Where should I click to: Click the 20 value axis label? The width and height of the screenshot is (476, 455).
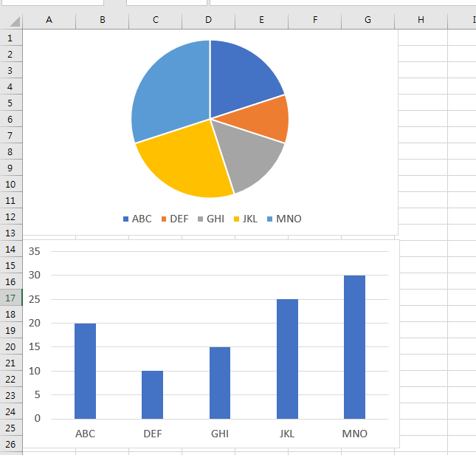(34, 324)
